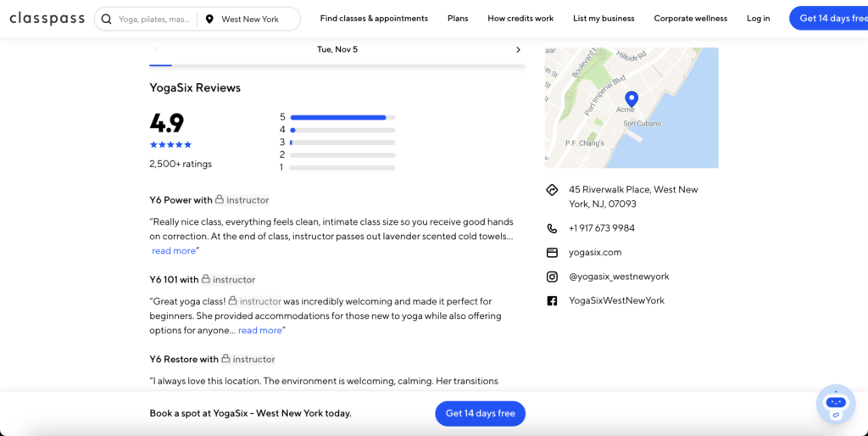Image resolution: width=868 pixels, height=436 pixels.
Task: Click the Instagram icon
Action: click(x=552, y=277)
